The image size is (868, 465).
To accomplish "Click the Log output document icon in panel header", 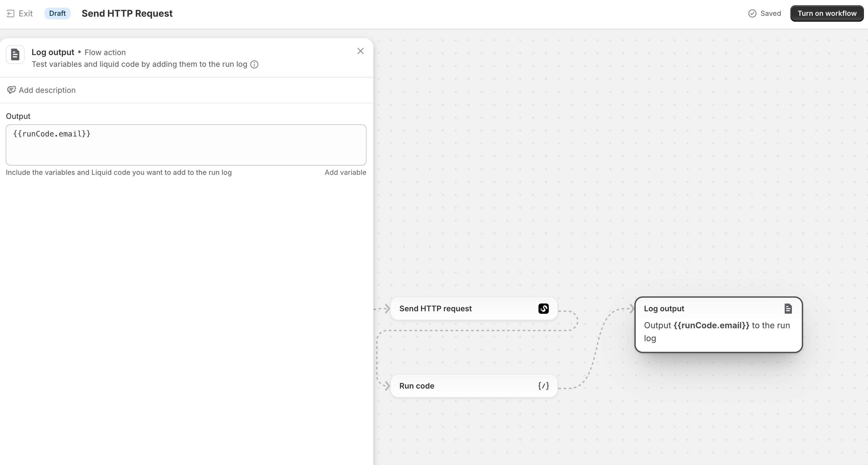I will (x=15, y=54).
